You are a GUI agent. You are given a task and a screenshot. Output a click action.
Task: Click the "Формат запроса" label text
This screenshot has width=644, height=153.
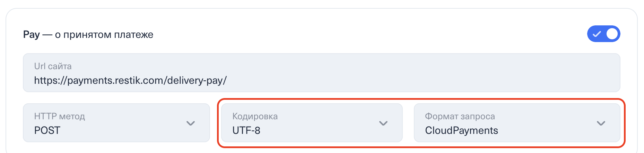click(x=460, y=116)
